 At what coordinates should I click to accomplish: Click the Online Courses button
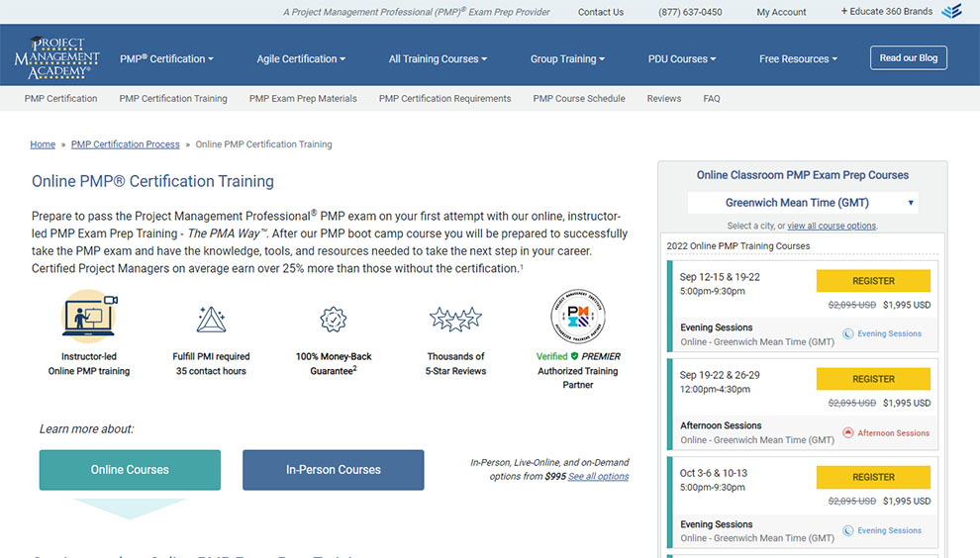(130, 470)
